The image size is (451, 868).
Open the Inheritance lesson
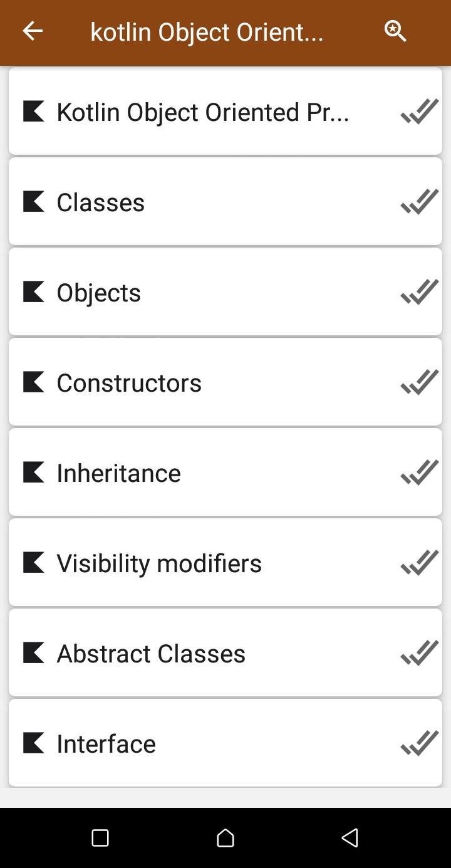pos(225,473)
